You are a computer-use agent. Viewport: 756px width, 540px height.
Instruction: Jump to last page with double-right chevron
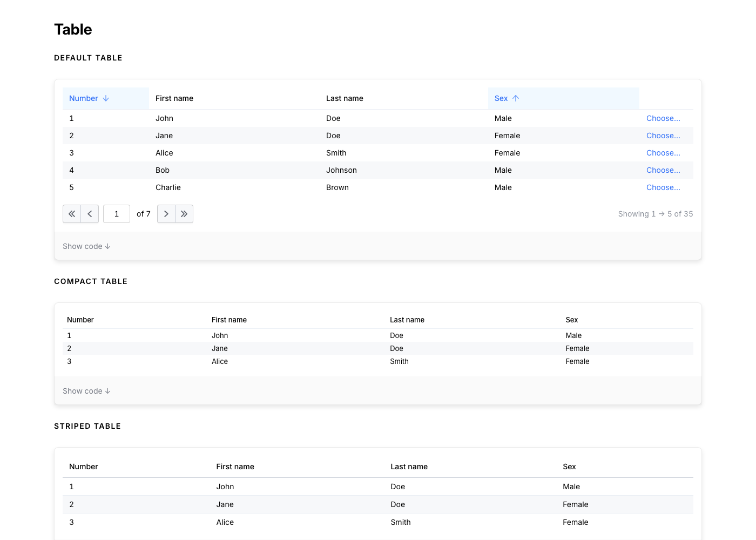(184, 214)
